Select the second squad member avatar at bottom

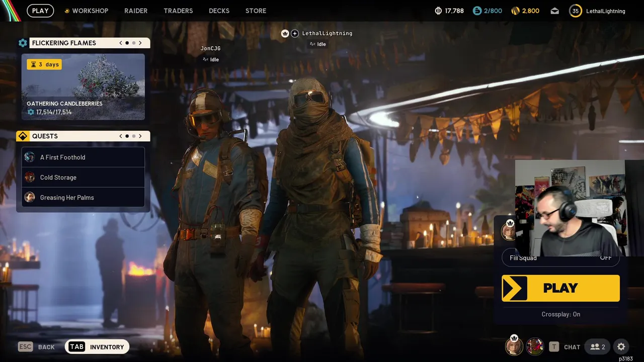[x=535, y=346]
